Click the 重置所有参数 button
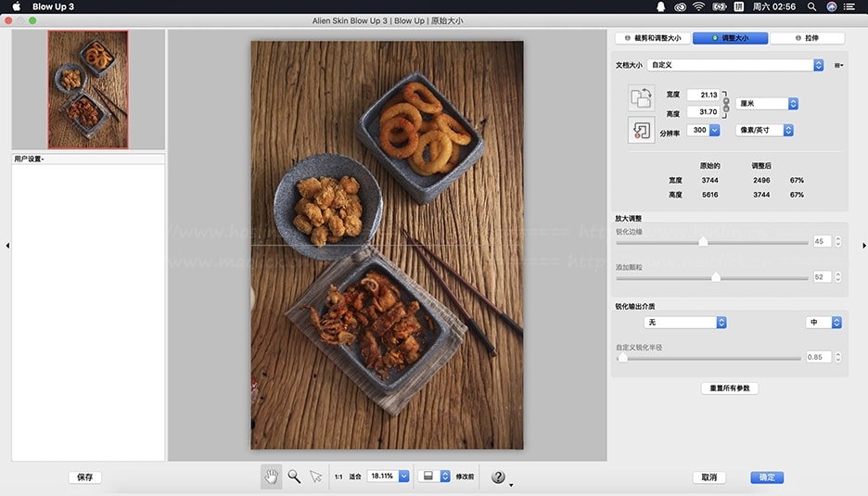 pos(729,388)
